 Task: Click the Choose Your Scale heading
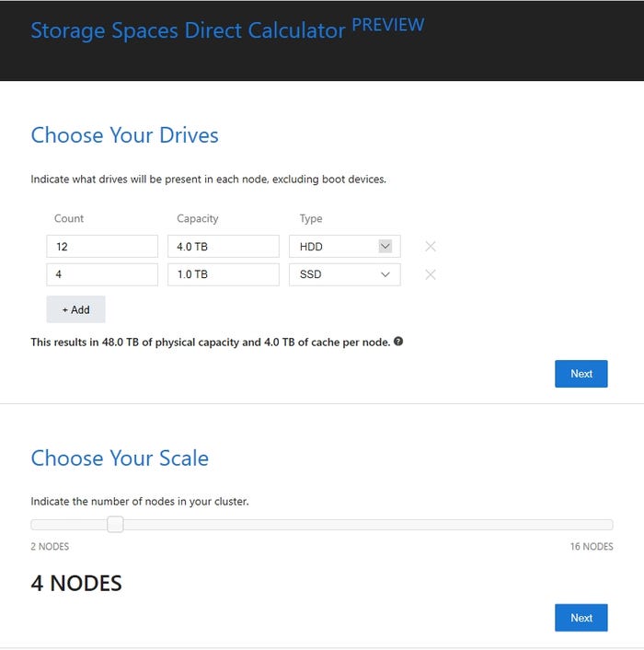coord(120,458)
